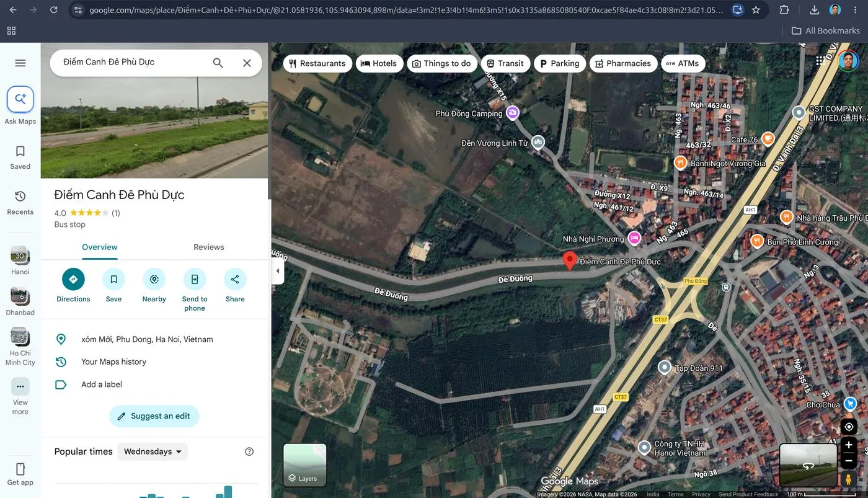Open Popular times help icon

(x=249, y=451)
